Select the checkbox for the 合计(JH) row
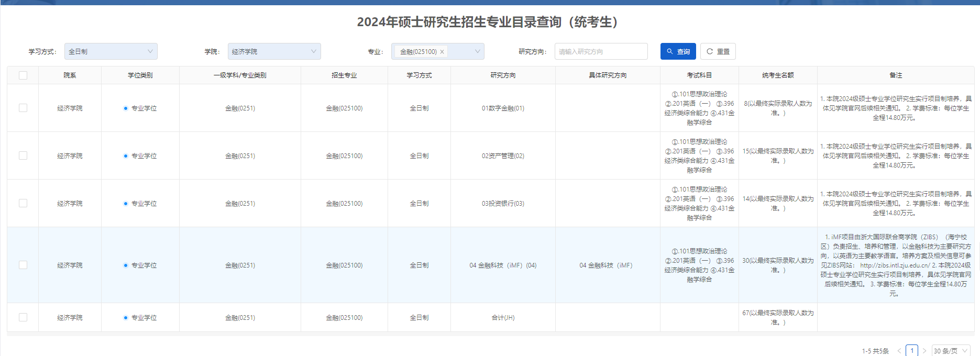The height and width of the screenshot is (356, 980). 23,317
